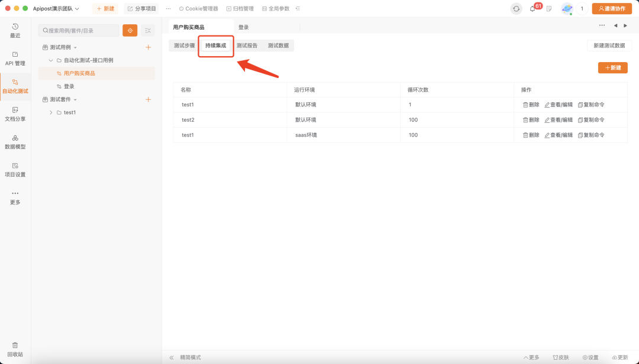Click the toolbar overflow icon after 全局参数
Image resolution: width=639 pixels, height=364 pixels.
(298, 8)
